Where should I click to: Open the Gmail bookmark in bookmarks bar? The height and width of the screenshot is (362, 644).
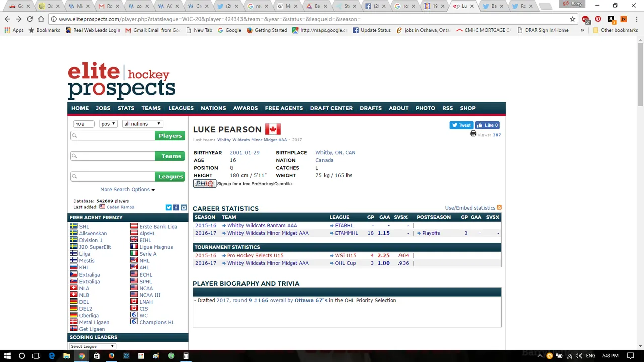(152, 30)
